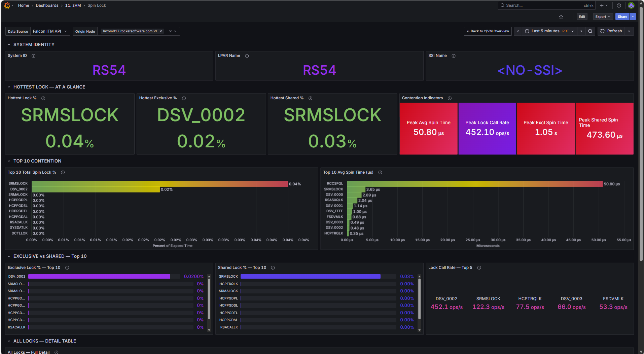The image size is (644, 354).
Task: Remove the lnxom017 origin node chip
Action: coord(161,31)
